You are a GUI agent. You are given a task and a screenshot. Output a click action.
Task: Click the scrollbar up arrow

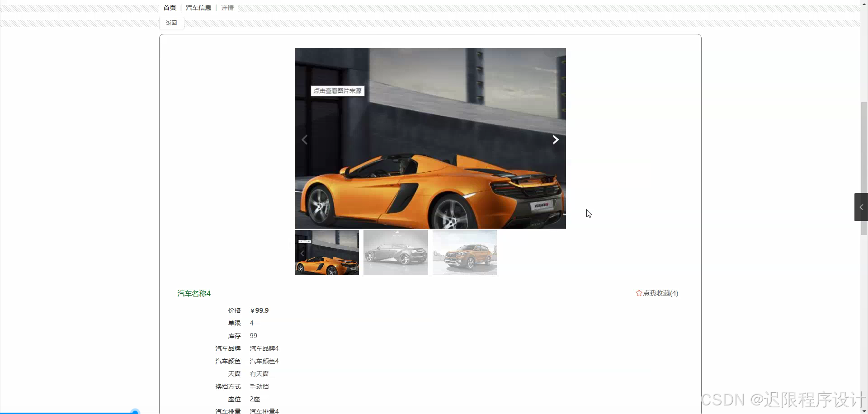click(x=864, y=3)
